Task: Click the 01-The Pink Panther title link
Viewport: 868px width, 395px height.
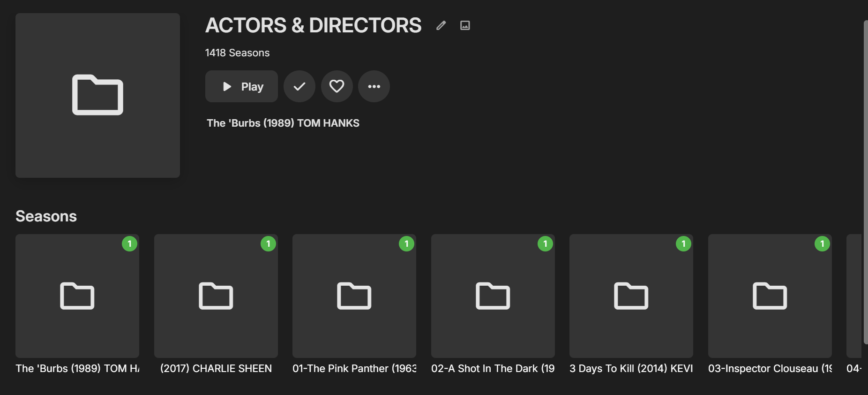Action: pyautogui.click(x=354, y=369)
